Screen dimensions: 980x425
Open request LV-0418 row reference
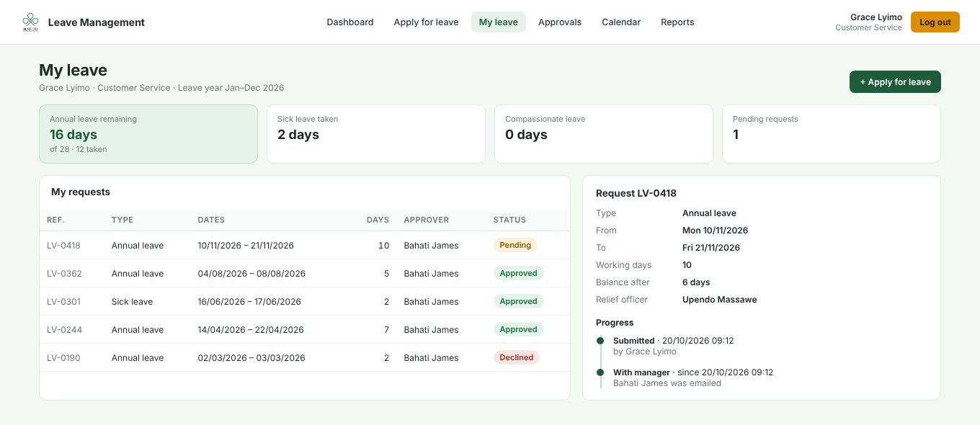tap(64, 246)
